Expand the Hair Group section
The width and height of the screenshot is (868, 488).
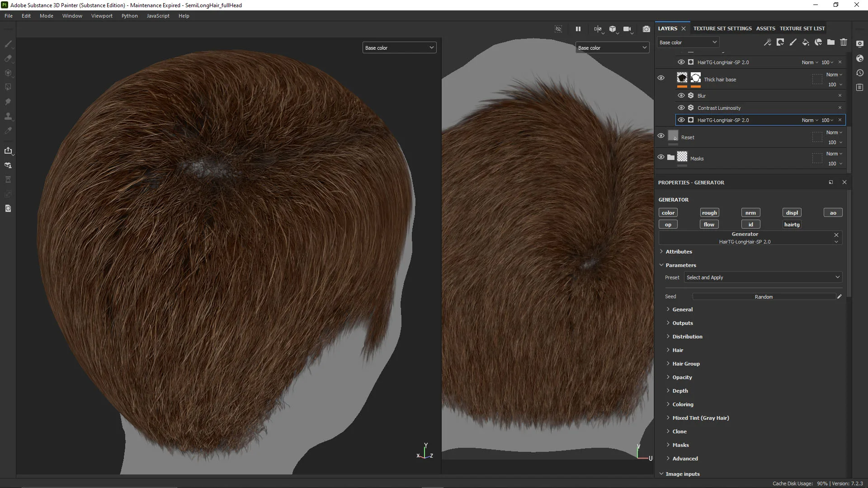[686, 364]
